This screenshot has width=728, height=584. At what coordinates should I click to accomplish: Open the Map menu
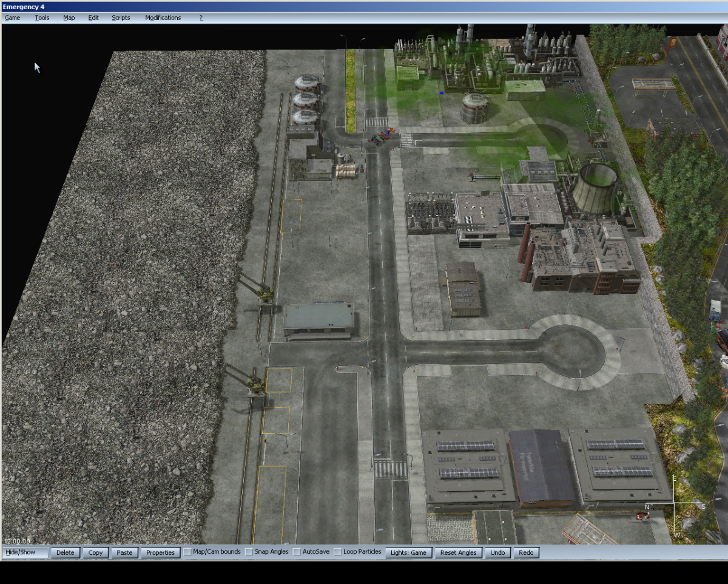(x=69, y=18)
